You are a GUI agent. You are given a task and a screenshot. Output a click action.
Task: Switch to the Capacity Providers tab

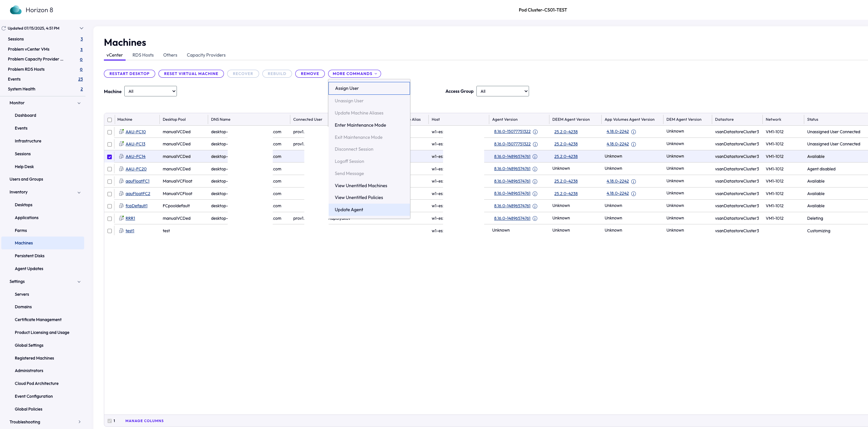point(206,55)
